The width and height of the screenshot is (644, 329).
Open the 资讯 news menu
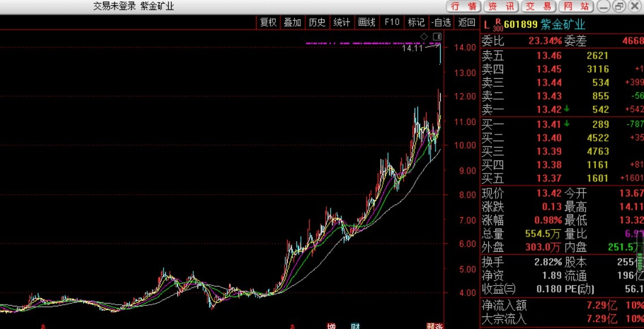pyautogui.click(x=501, y=6)
